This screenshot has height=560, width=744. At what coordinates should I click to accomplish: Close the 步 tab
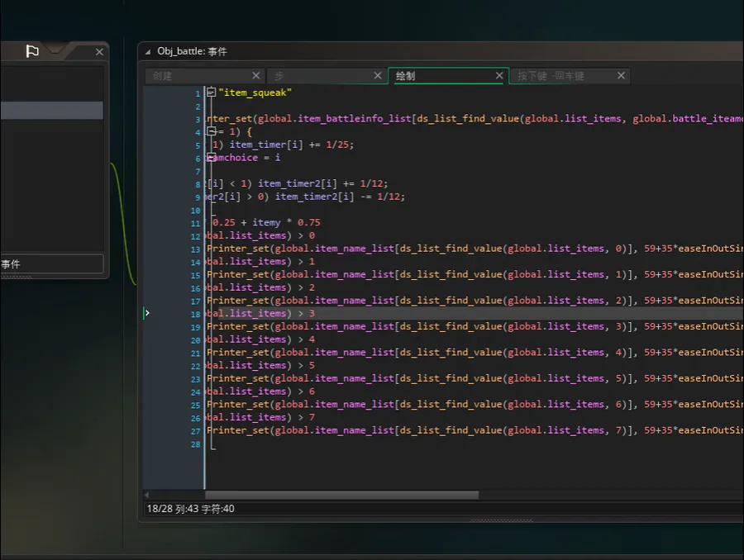pos(378,75)
